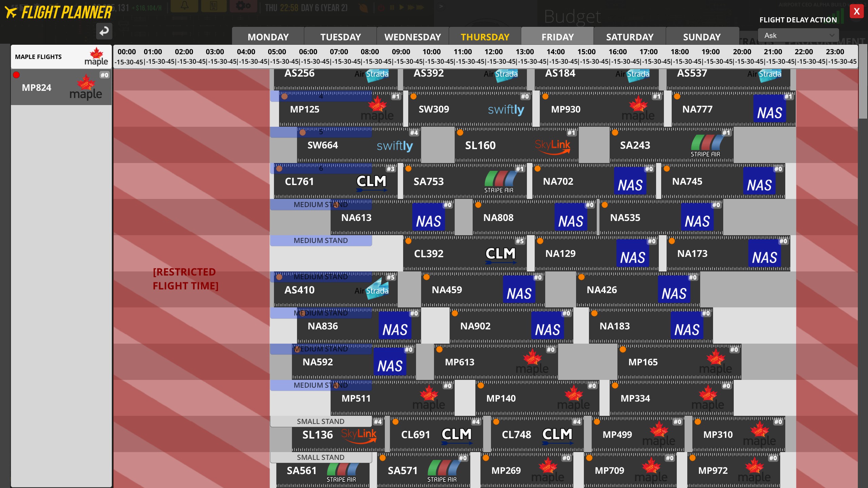Click the WEDNESDAY menu tab
This screenshot has width=868, height=488.
coord(413,36)
